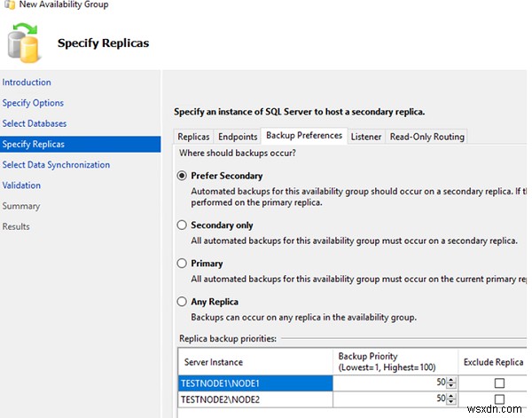Click the Results step in sidebar
The image size is (532, 418).
(16, 226)
